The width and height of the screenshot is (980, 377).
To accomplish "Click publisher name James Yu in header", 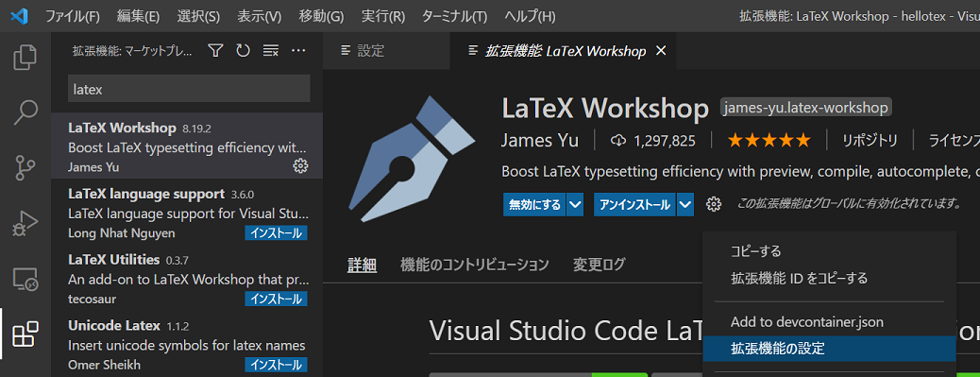I will 540,141.
